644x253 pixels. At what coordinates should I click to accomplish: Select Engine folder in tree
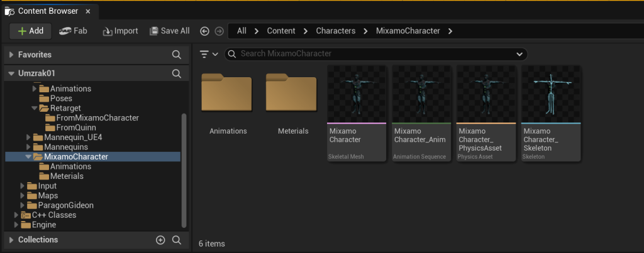[x=38, y=225]
